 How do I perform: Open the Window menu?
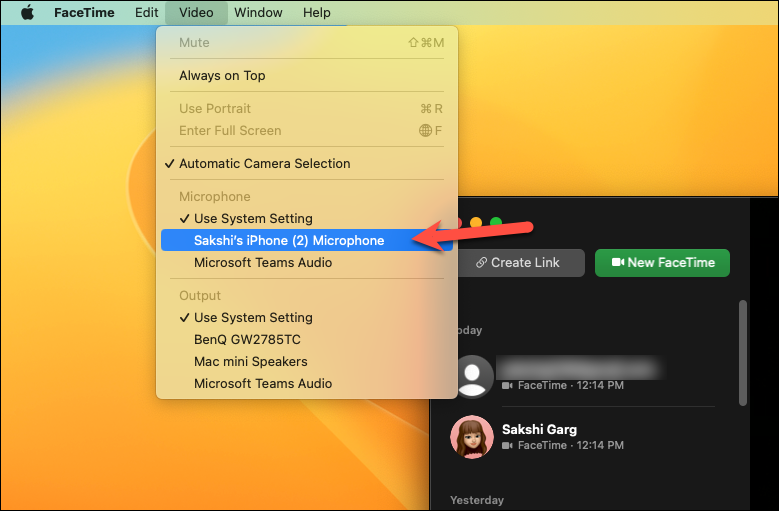(x=258, y=12)
